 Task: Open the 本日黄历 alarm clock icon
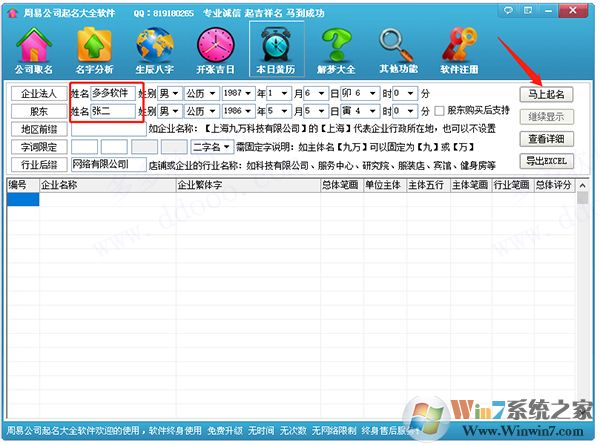pyautogui.click(x=276, y=50)
